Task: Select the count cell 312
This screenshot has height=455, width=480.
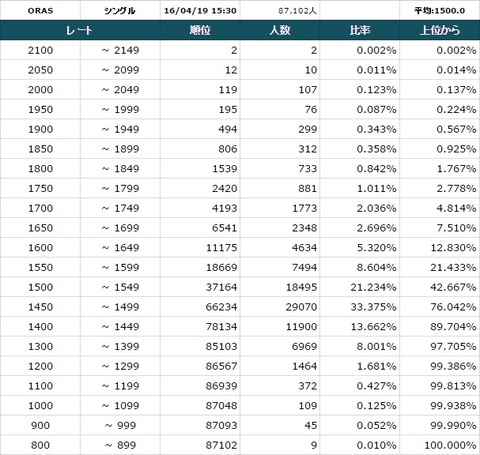Action: 280,149
